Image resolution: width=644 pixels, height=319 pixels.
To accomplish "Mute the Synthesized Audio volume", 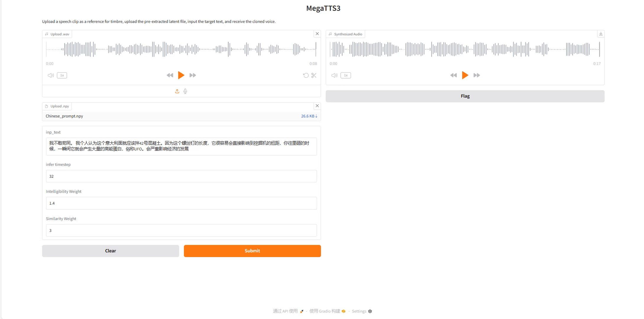I will [x=334, y=75].
